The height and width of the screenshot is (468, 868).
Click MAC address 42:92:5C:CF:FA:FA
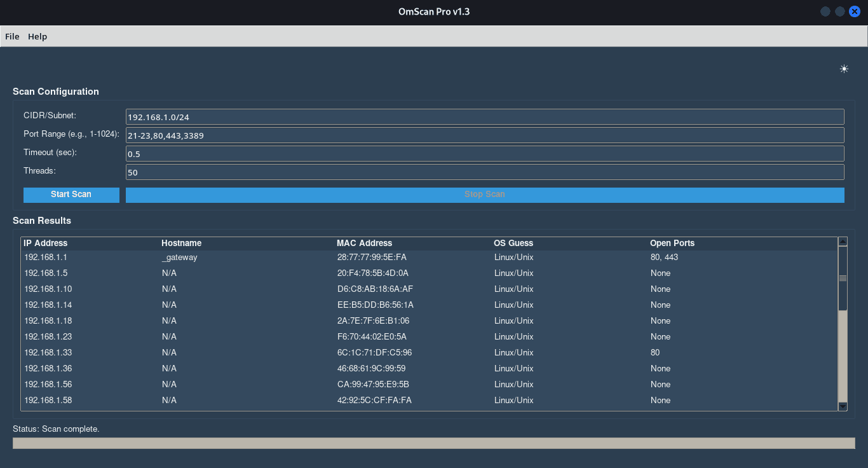click(374, 401)
